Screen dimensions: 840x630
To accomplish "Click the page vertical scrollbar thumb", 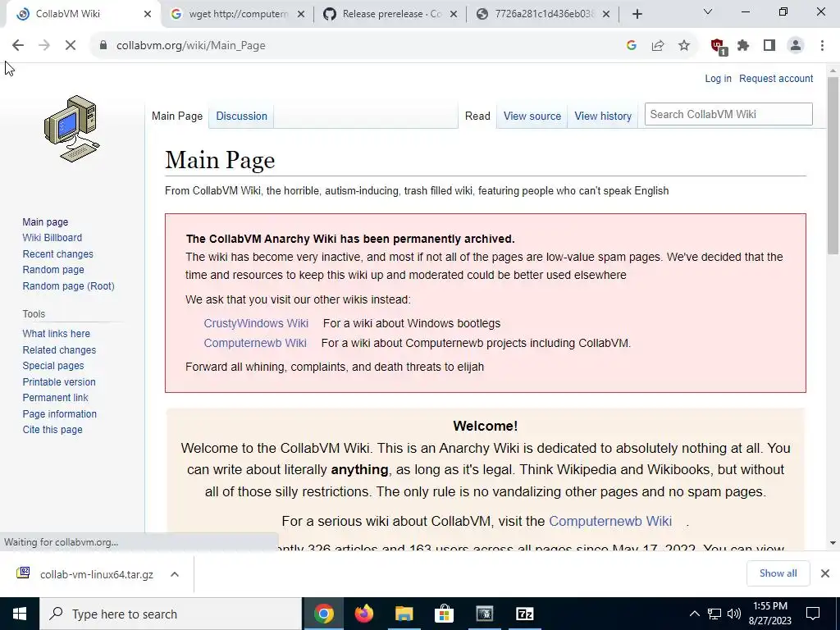I will (x=833, y=166).
